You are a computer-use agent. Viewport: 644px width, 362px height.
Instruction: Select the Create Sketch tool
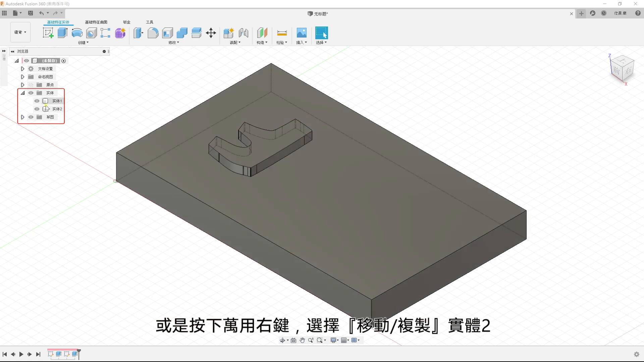(48, 33)
